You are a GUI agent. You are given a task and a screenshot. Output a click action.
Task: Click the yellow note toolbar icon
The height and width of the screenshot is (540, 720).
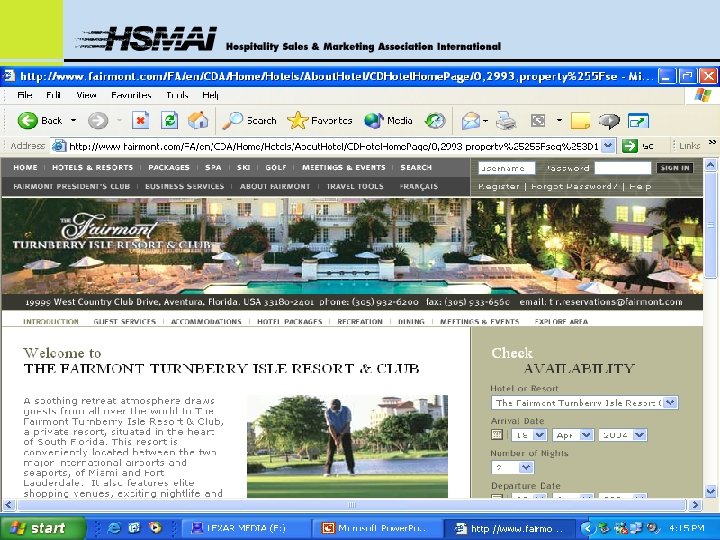point(580,121)
